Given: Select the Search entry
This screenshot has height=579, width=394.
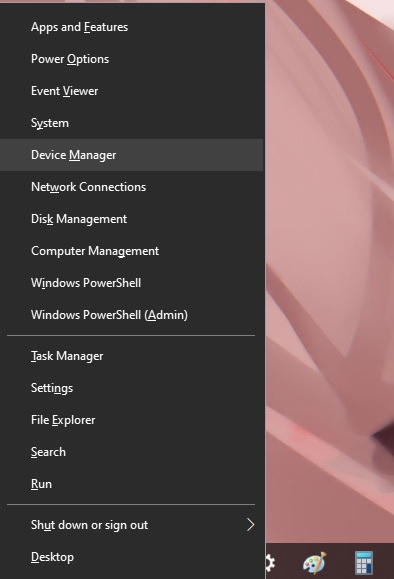Looking at the screenshot, I should [132, 452].
